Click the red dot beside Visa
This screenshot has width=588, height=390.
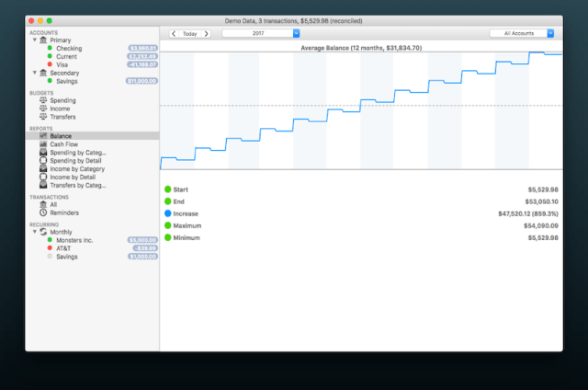coord(50,64)
